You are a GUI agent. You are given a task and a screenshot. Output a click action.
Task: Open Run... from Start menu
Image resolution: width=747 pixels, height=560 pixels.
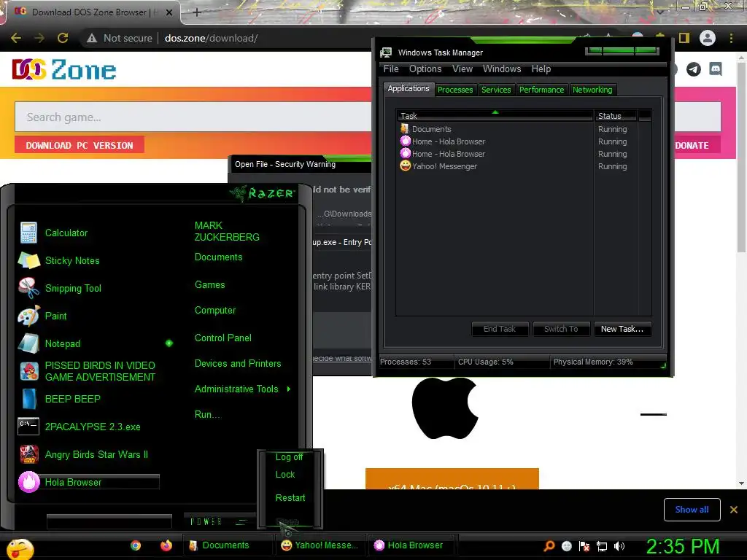(207, 415)
